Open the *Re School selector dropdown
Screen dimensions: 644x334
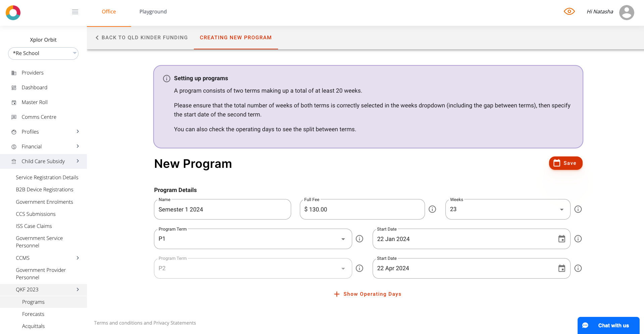(x=43, y=53)
